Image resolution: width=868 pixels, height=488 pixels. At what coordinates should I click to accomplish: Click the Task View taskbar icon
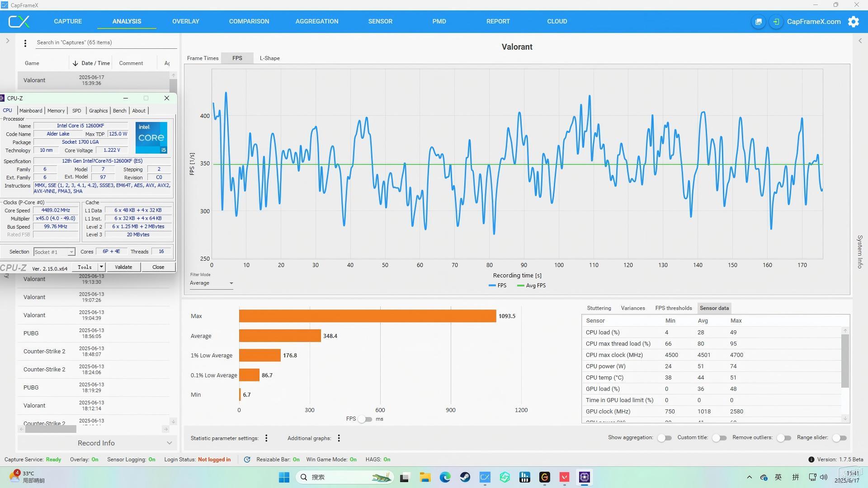tap(405, 477)
